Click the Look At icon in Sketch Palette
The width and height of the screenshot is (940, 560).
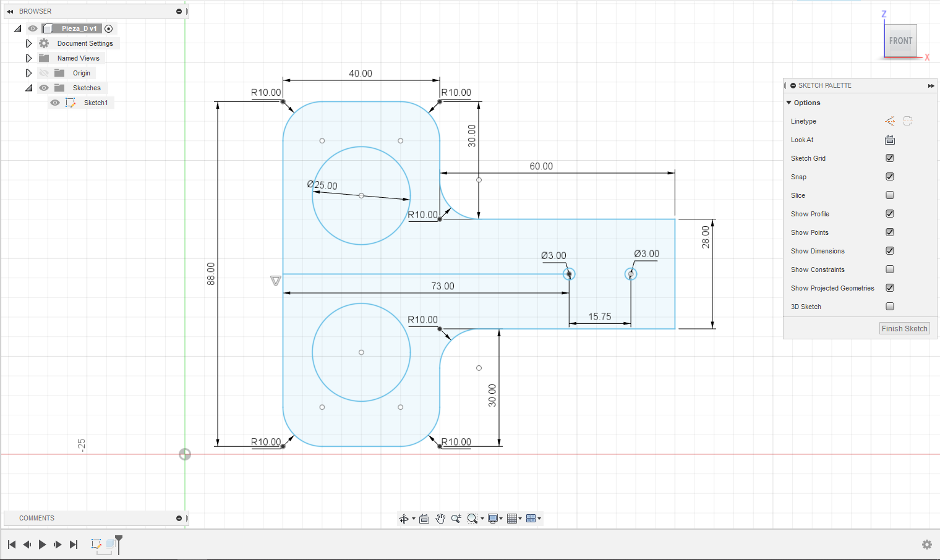click(x=890, y=140)
